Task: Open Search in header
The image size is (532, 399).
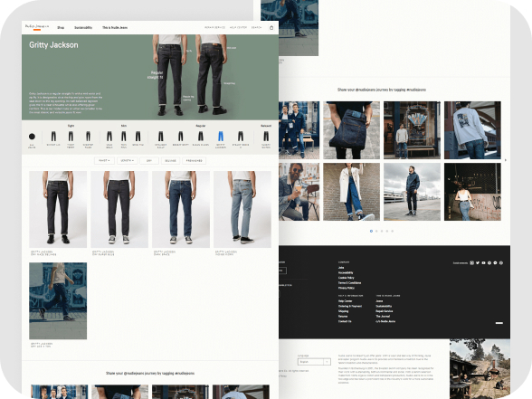Action: pos(256,27)
